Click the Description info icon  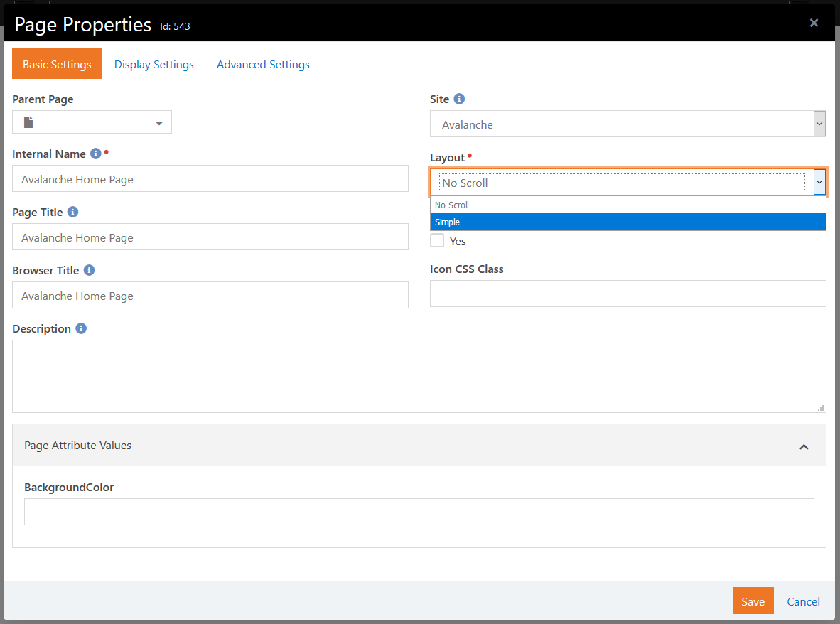(81, 328)
